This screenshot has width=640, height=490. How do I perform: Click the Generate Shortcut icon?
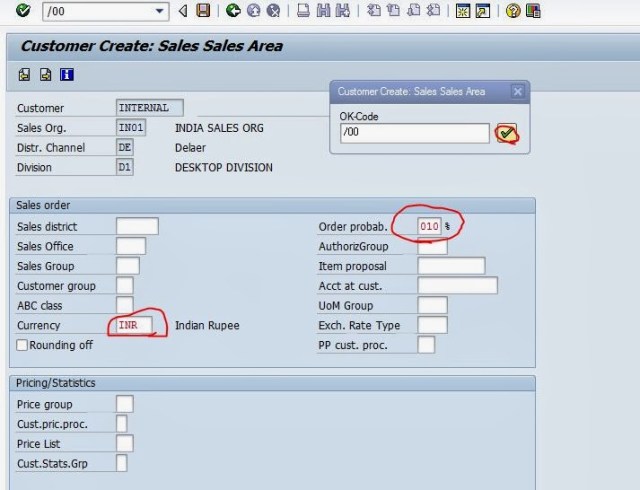pyautogui.click(x=483, y=11)
